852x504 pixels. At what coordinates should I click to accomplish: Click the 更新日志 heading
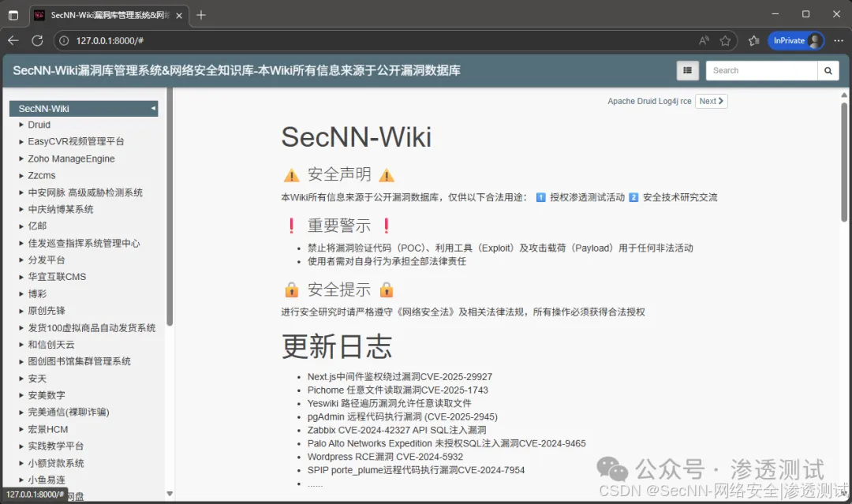pos(337,346)
